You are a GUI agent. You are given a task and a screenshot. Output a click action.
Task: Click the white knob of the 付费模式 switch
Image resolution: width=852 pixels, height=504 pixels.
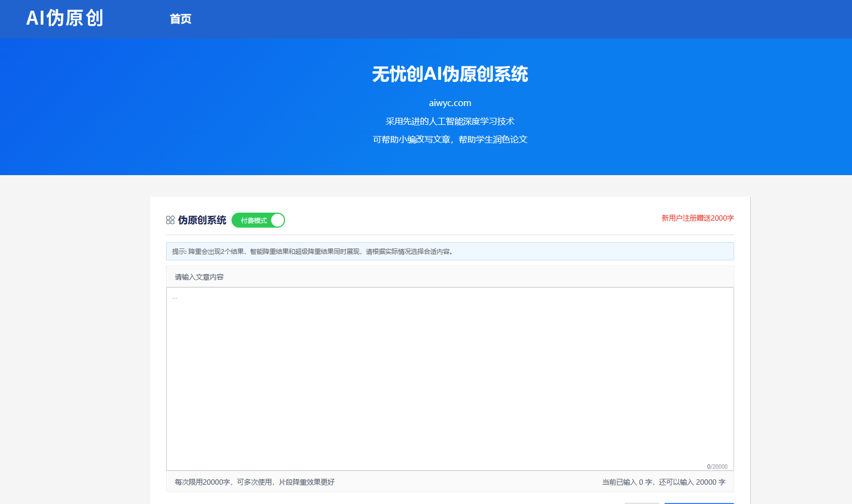[277, 220]
